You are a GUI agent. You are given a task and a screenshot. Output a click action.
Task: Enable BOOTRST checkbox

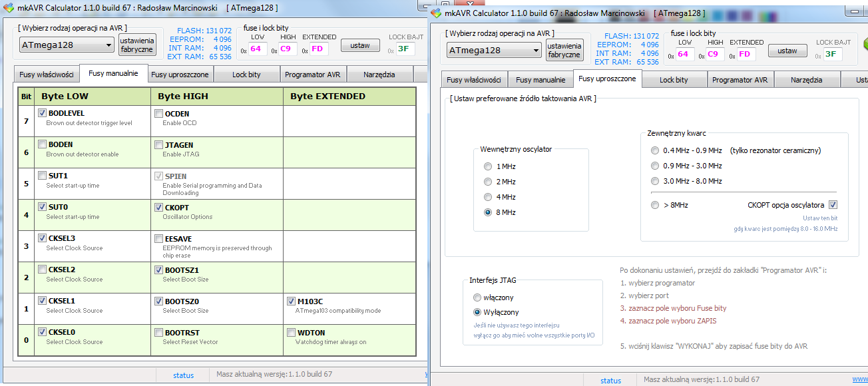[x=158, y=332]
